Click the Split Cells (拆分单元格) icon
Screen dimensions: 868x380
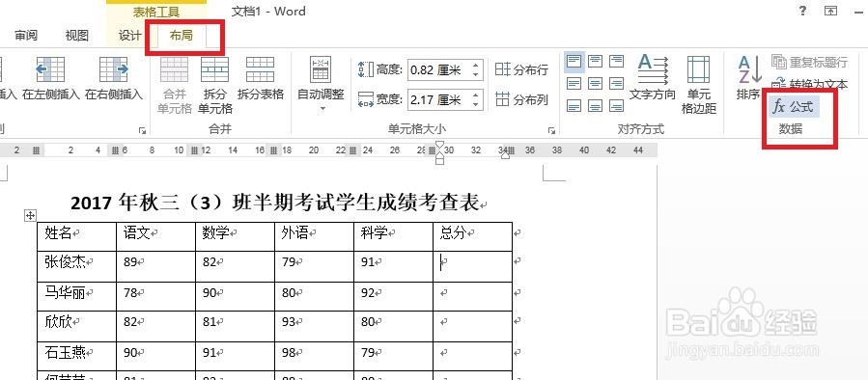214,69
